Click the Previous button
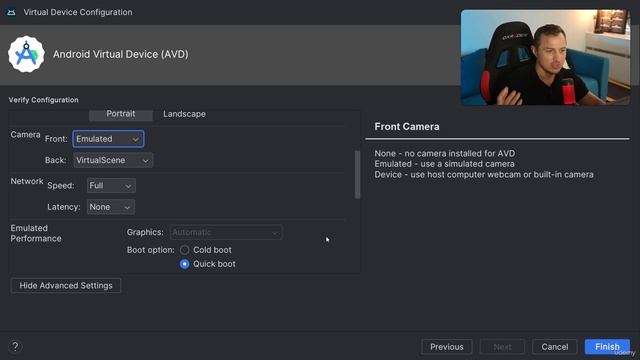640x360 pixels. (x=447, y=347)
